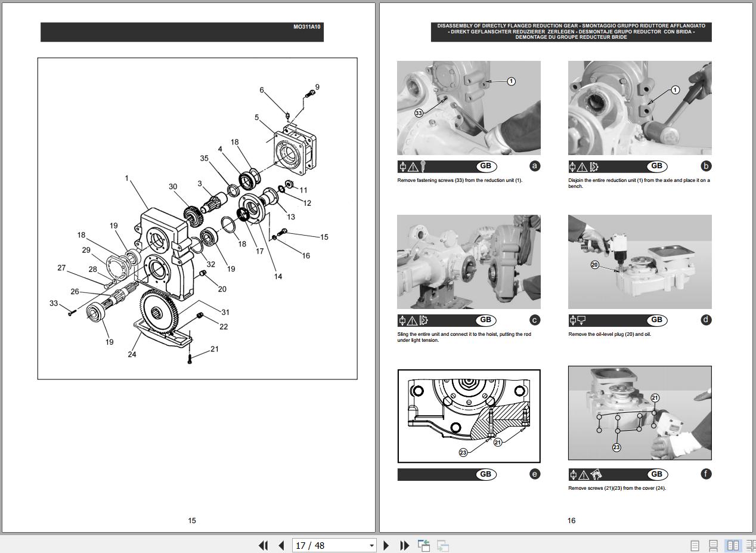756x553 pixels.
Task: Click text 'Disjoin the entire reduction unit (1)'
Action: click(x=639, y=183)
